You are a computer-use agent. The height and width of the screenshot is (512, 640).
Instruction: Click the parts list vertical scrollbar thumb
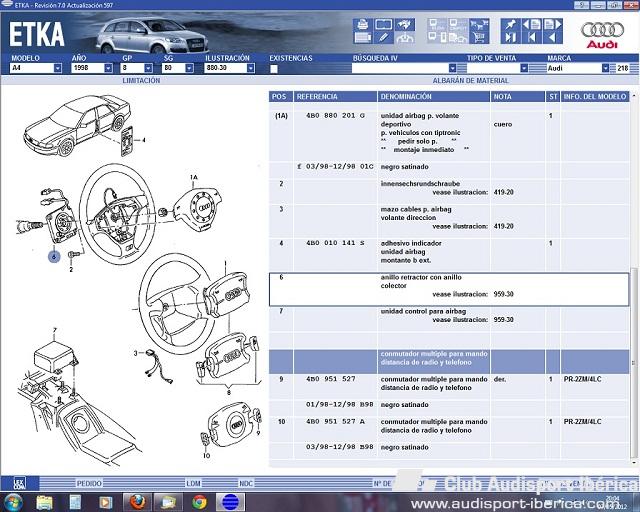pyautogui.click(x=633, y=363)
